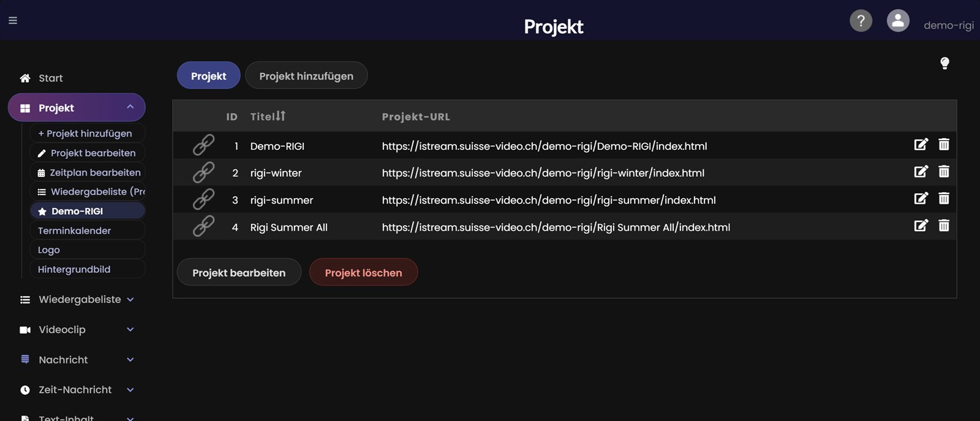Open the rigi-winter project URL
Screen dimensions: 980x421
click(x=543, y=173)
